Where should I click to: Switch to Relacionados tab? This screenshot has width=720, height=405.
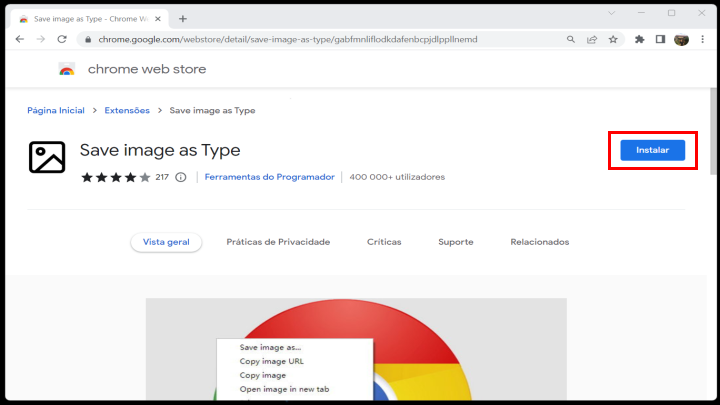tap(540, 242)
